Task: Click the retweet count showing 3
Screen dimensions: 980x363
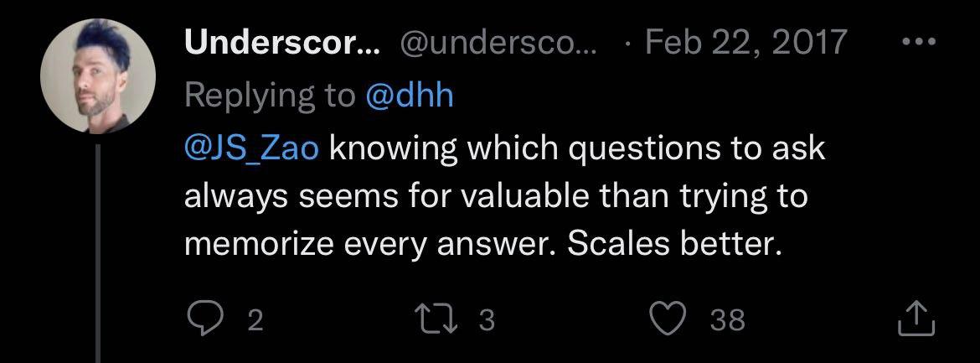Action: click(487, 319)
